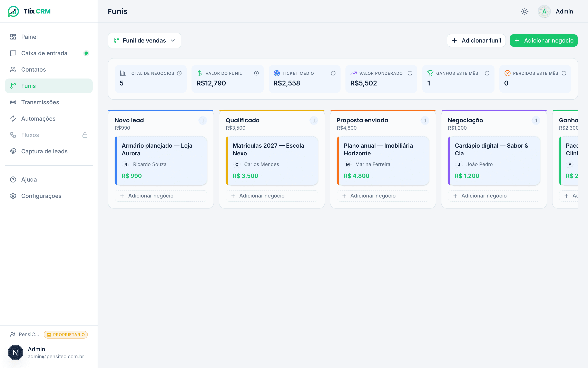Open the Armário planejado — Loja Aurora deal

(x=161, y=161)
